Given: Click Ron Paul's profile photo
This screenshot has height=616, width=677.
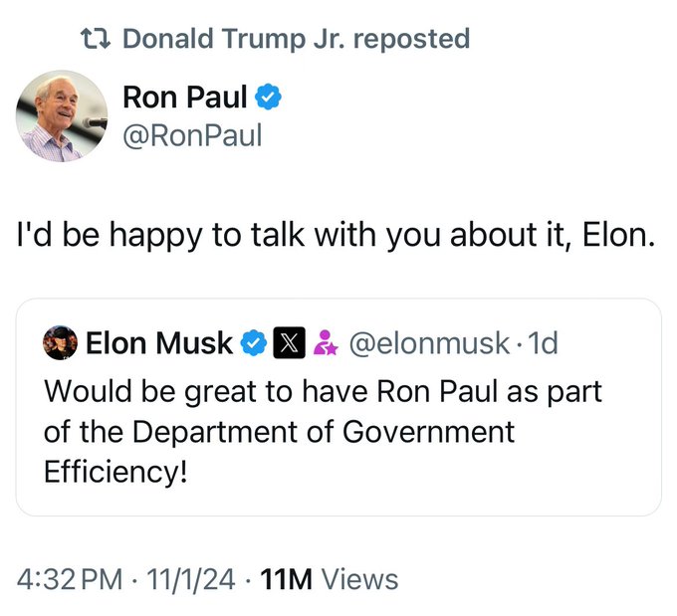Looking at the screenshot, I should pos(62,115).
